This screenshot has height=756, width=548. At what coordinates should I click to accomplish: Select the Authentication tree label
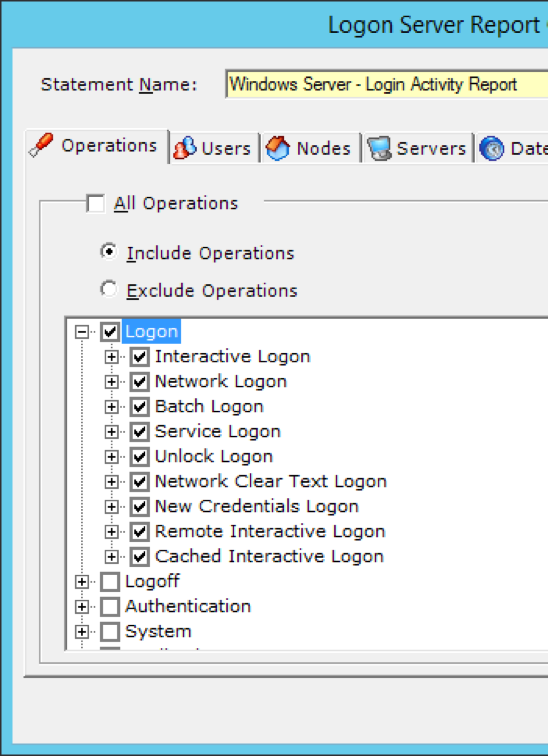pyautogui.click(x=188, y=607)
